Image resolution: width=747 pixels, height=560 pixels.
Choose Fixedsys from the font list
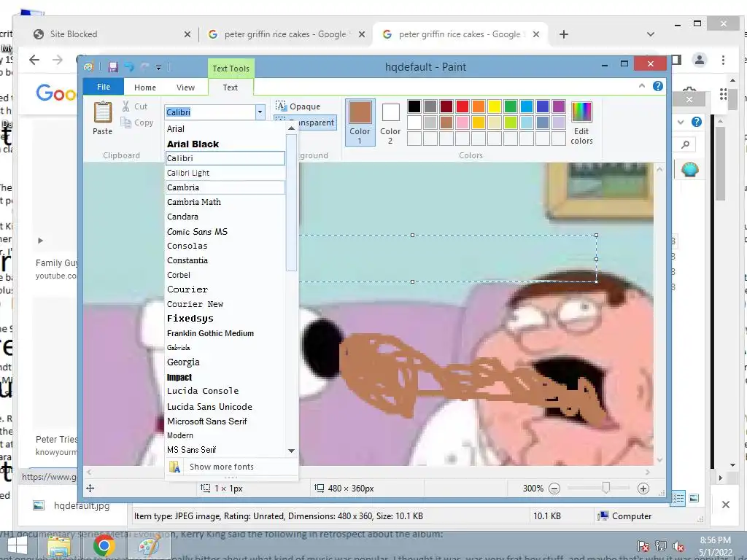pyautogui.click(x=225, y=318)
